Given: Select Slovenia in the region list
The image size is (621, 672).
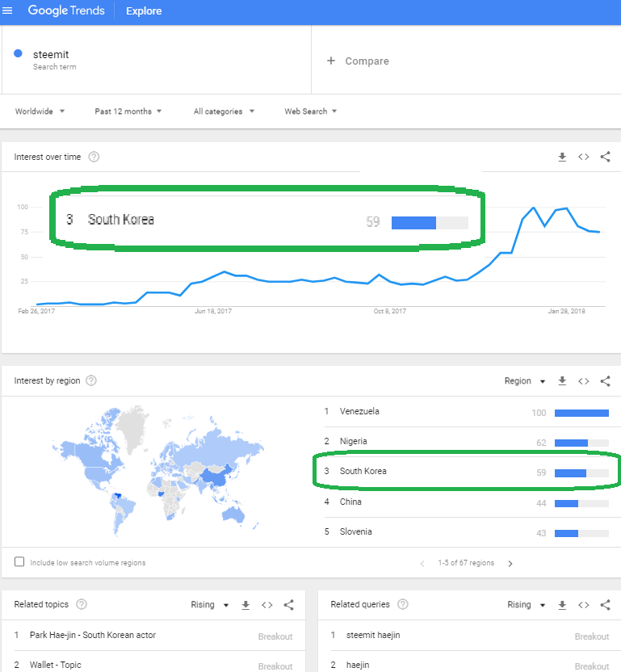Looking at the screenshot, I should pos(466,532).
